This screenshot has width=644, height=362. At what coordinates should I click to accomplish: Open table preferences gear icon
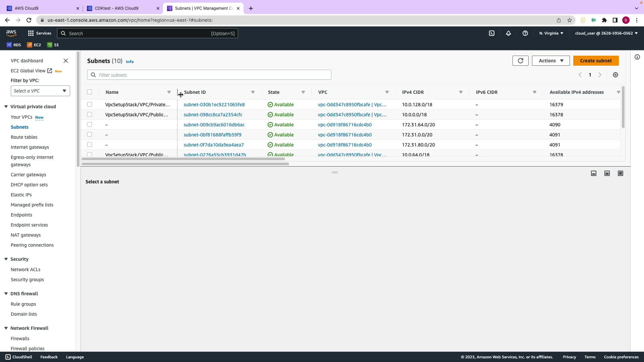coord(615,75)
